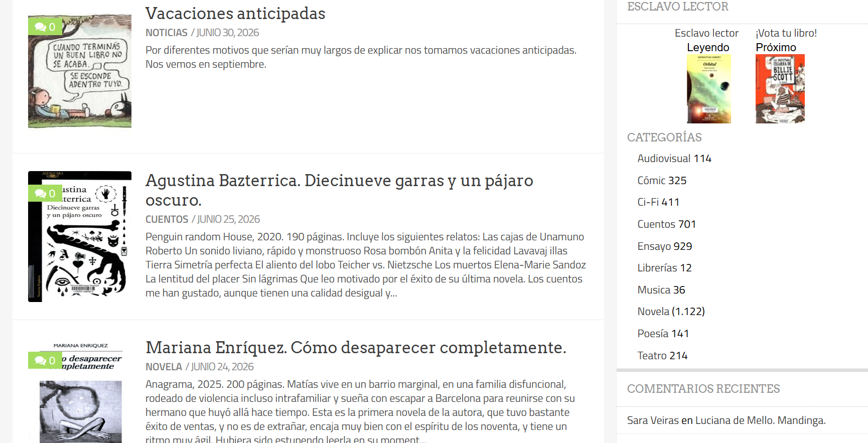This screenshot has width=868, height=443.
Task: Select the Audiovisual category
Action: (664, 159)
